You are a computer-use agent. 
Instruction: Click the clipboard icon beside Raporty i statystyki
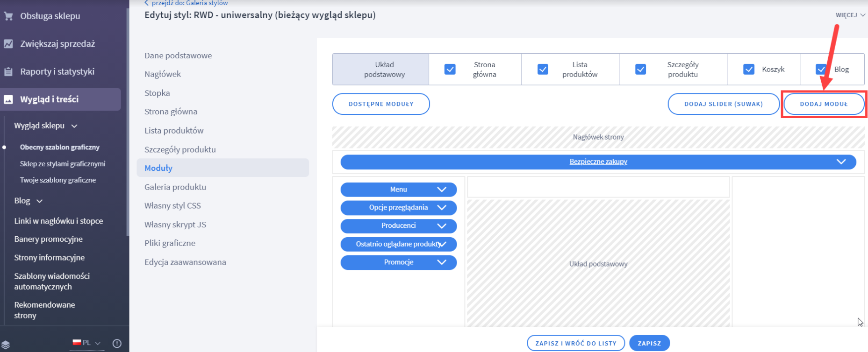[x=8, y=72]
